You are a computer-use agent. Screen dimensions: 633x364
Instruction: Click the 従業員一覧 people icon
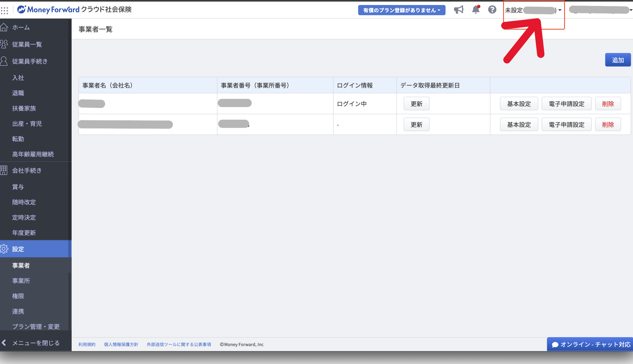click(x=4, y=44)
